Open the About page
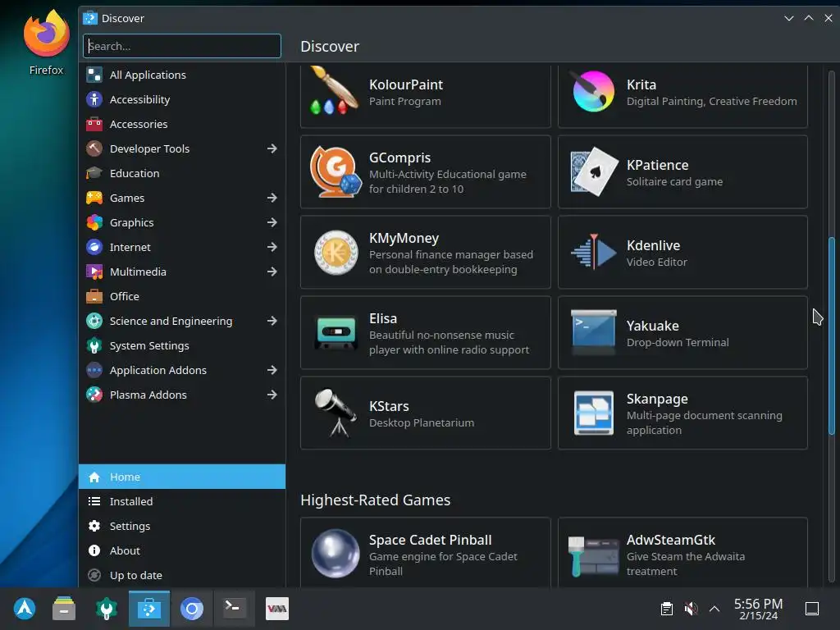 point(182,550)
